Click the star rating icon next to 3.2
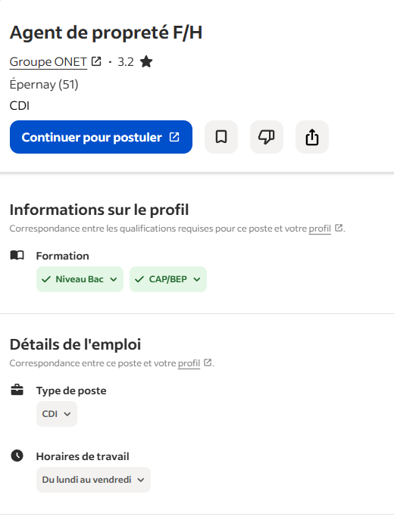This screenshot has width=394, height=532. pyautogui.click(x=146, y=62)
